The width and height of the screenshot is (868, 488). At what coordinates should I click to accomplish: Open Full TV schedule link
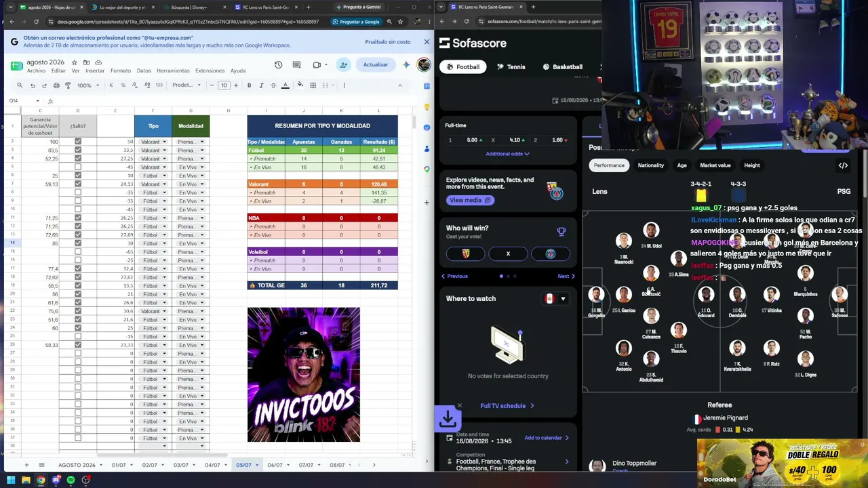tap(507, 406)
